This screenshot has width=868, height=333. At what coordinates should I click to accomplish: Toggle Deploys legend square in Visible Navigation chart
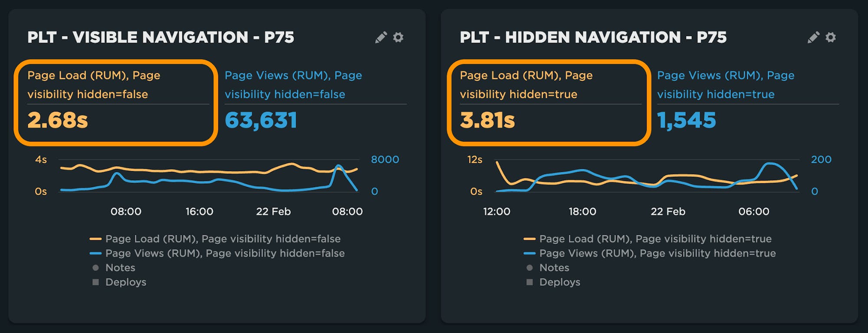(x=96, y=282)
